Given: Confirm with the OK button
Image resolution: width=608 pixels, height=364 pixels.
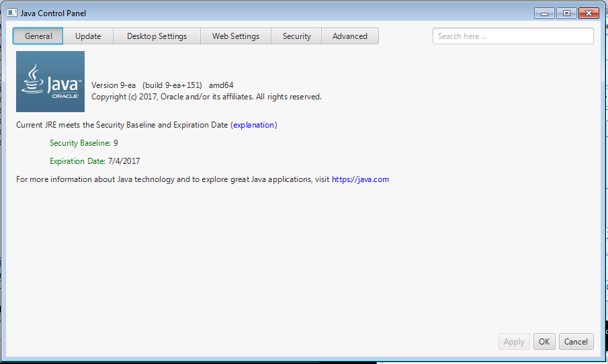Looking at the screenshot, I should point(544,342).
